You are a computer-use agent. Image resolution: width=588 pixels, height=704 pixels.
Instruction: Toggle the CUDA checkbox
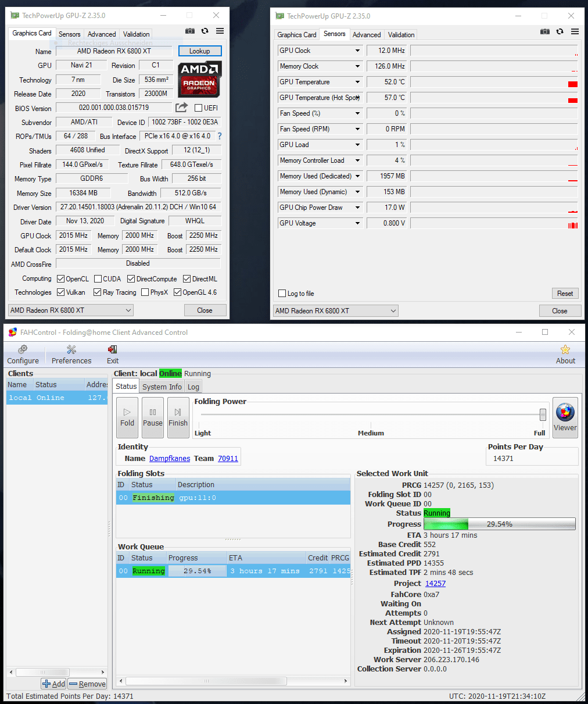(x=98, y=279)
